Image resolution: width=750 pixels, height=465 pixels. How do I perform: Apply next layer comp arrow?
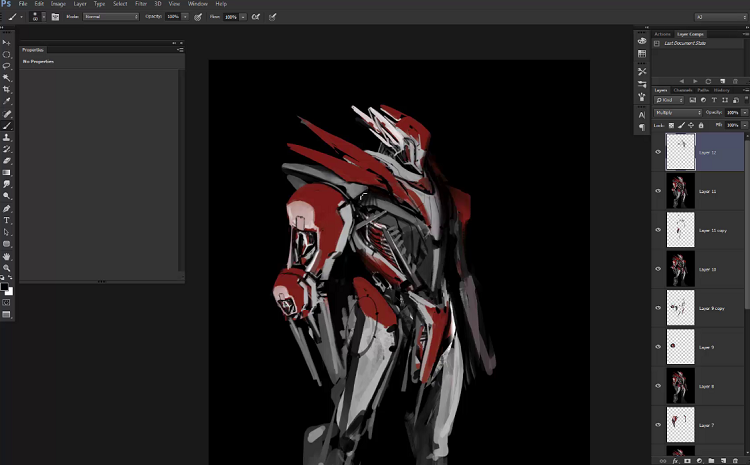click(695, 81)
